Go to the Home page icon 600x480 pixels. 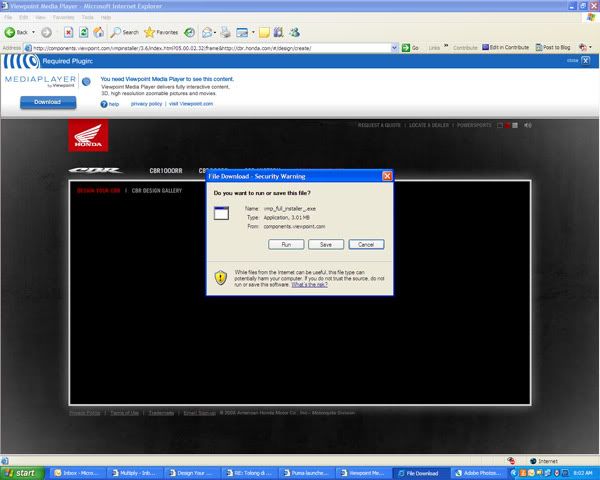[x=99, y=33]
